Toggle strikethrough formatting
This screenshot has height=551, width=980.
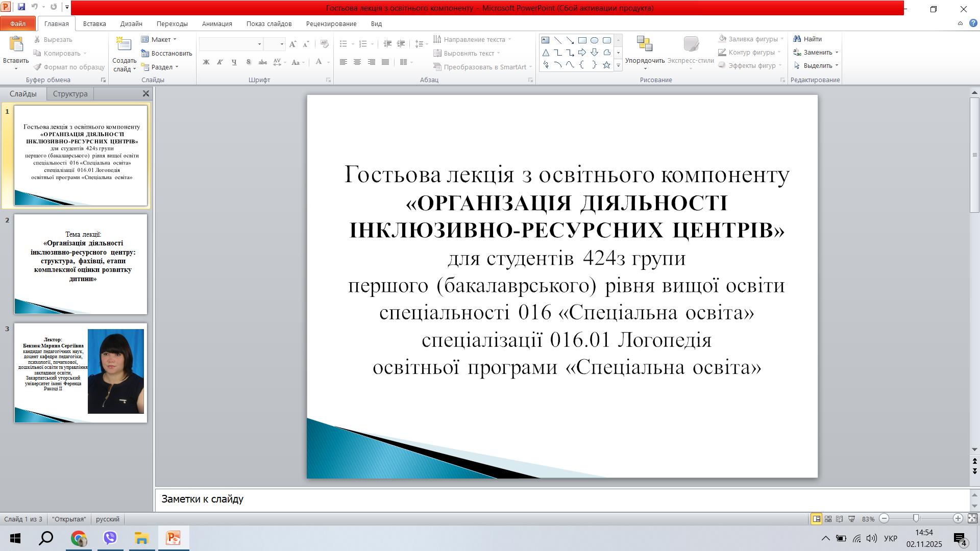click(263, 62)
